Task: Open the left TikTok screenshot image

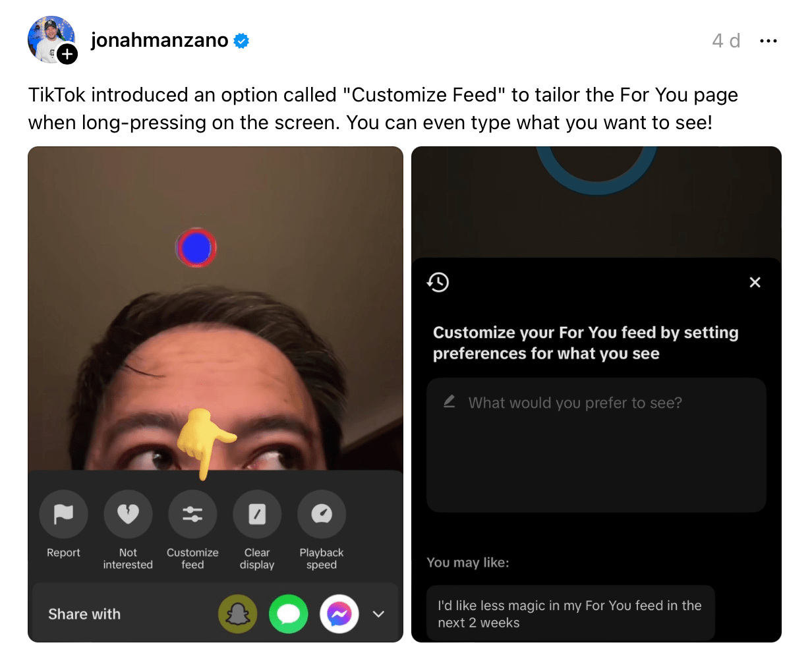Action: [x=216, y=394]
